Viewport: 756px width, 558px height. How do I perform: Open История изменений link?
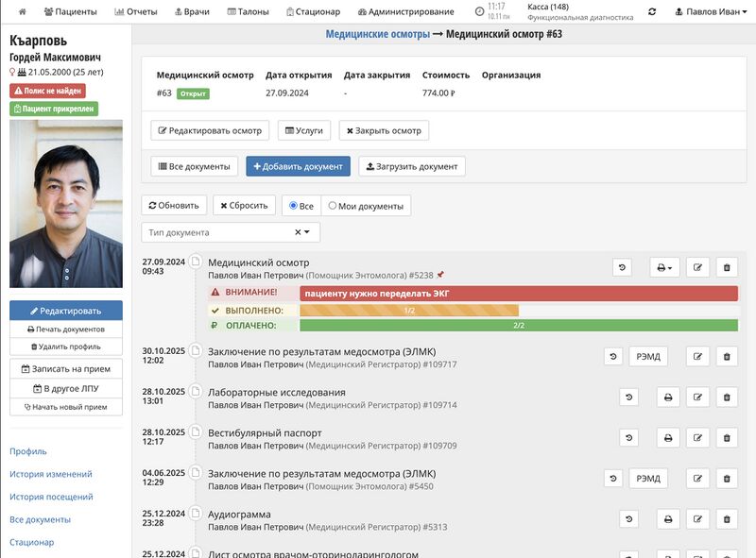51,474
